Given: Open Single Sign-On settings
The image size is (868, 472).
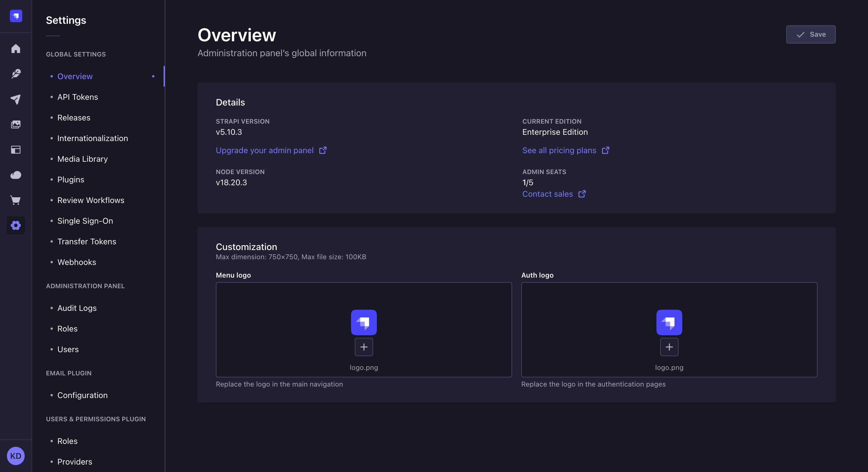Looking at the screenshot, I should (85, 221).
